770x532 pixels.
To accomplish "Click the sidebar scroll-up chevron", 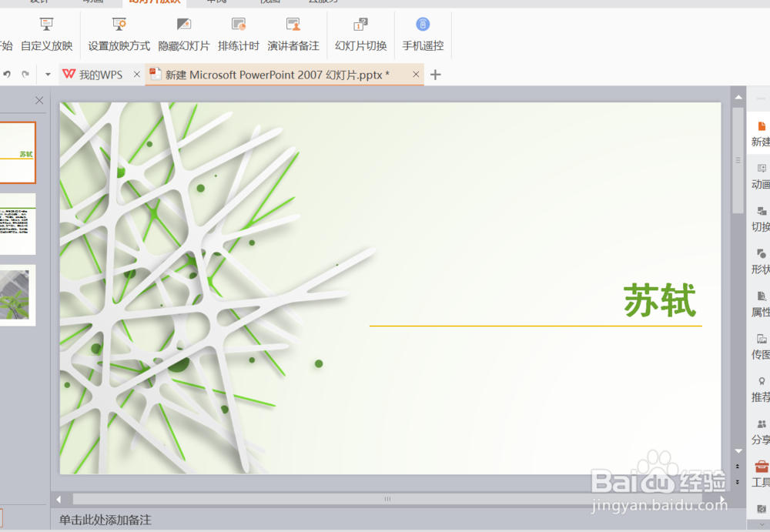I will click(x=738, y=96).
